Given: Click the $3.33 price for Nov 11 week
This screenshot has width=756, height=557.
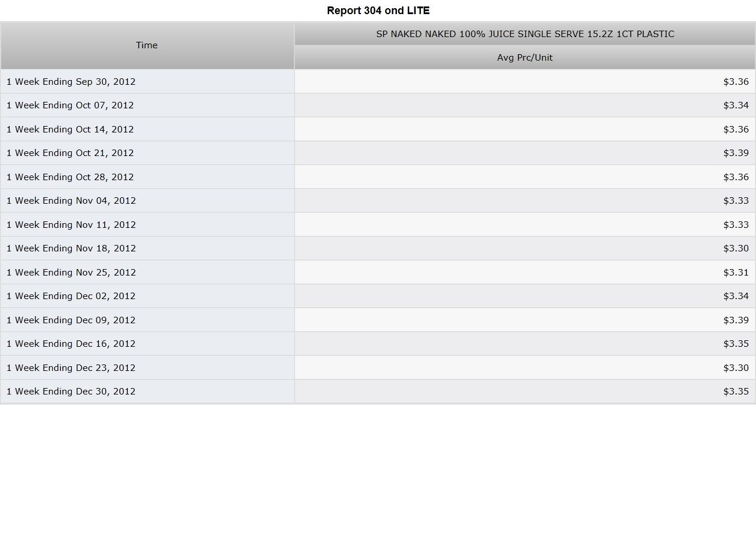Looking at the screenshot, I should pyautogui.click(x=736, y=224).
